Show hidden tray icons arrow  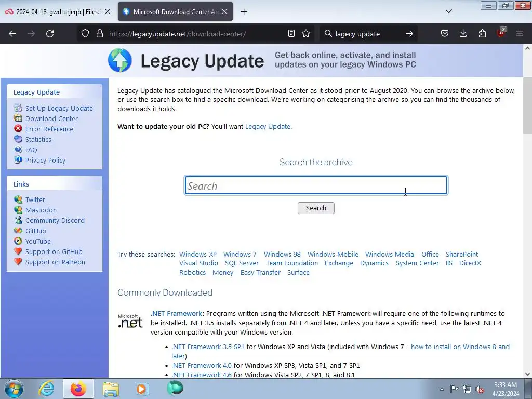442,389
